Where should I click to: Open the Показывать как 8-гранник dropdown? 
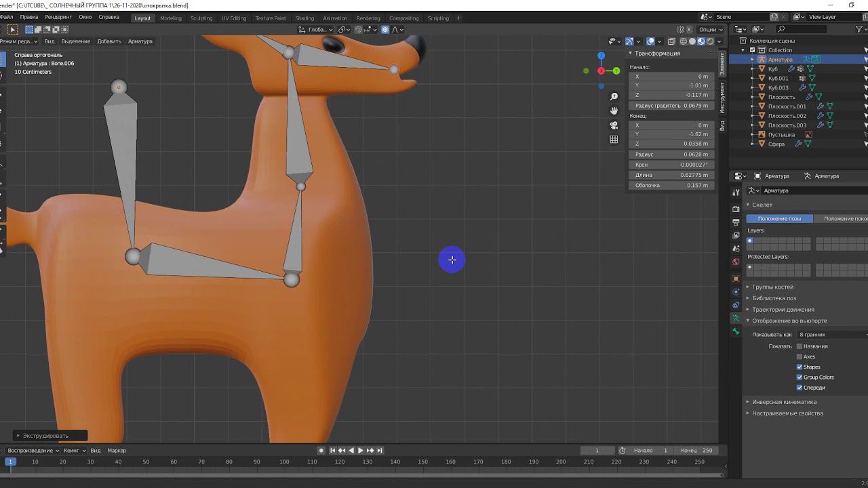(x=831, y=335)
